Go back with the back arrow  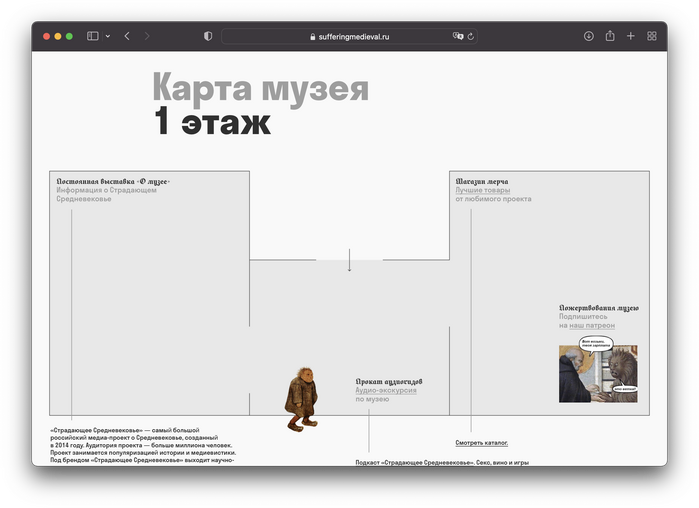(127, 36)
